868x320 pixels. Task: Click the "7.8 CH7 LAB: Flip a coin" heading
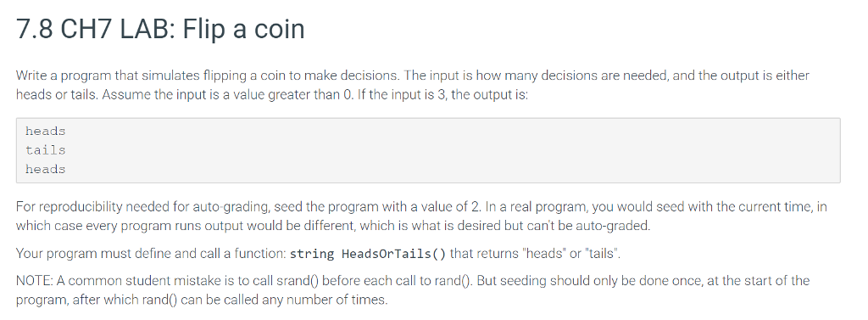point(160,29)
